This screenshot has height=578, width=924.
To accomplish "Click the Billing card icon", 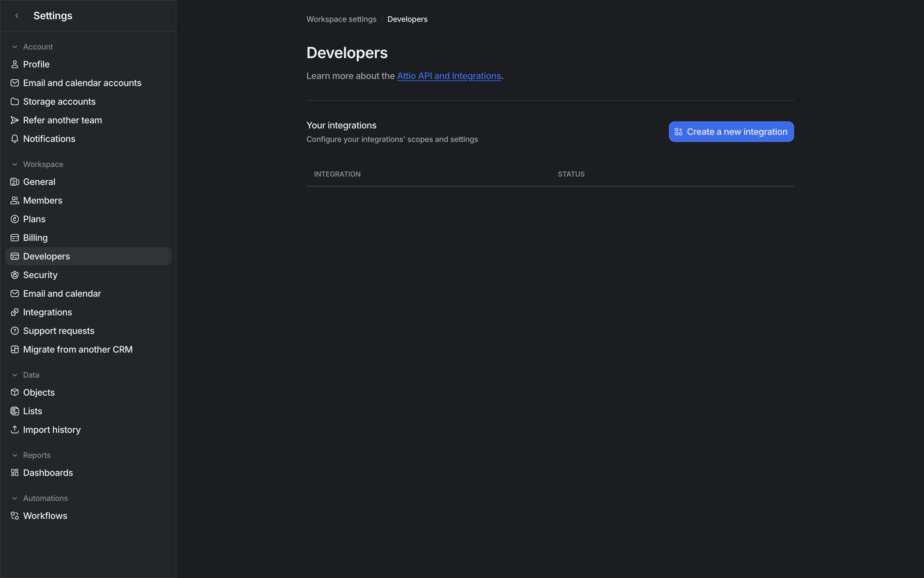I will coord(14,238).
